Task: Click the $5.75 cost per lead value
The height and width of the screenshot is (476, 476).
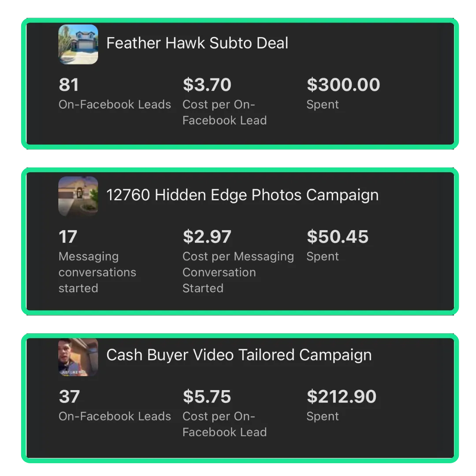Action: pos(207,397)
